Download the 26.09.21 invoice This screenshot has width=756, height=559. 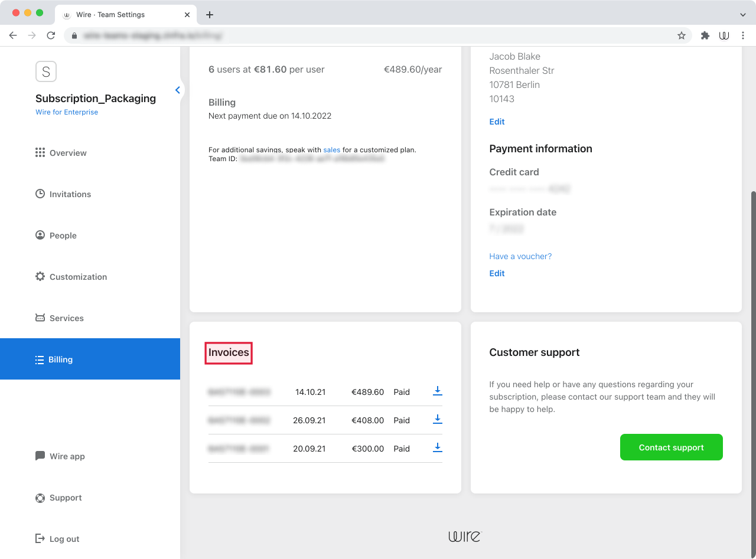click(438, 419)
